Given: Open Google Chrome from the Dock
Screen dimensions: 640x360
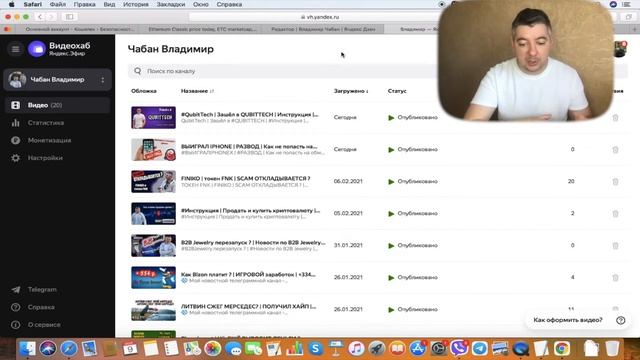Looking at the screenshot, I should [x=562, y=349].
